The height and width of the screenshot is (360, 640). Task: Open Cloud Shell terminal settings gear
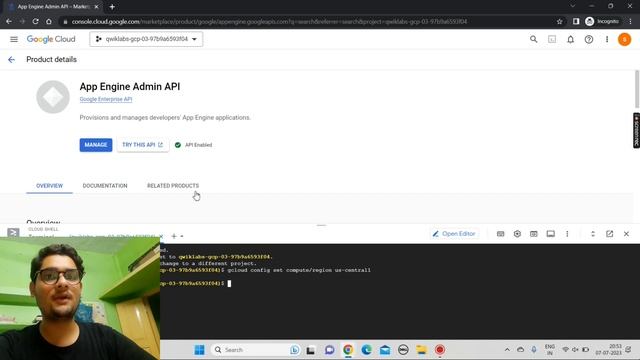[x=517, y=234]
